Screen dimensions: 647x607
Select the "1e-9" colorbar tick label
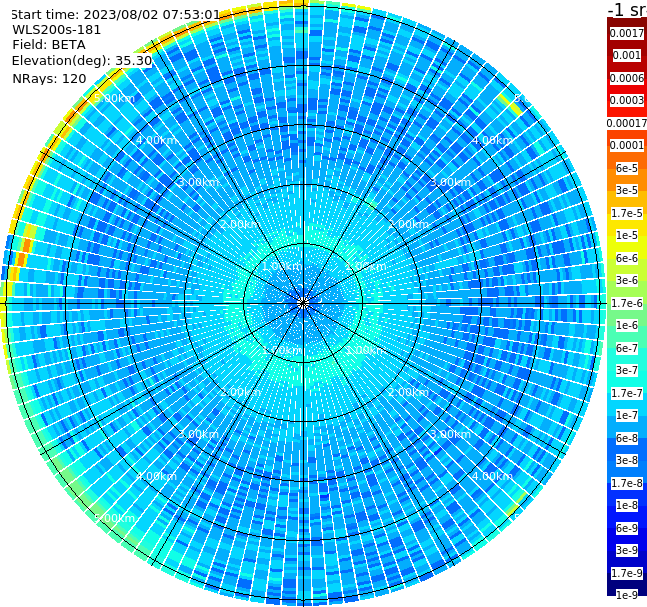pyautogui.click(x=627, y=595)
